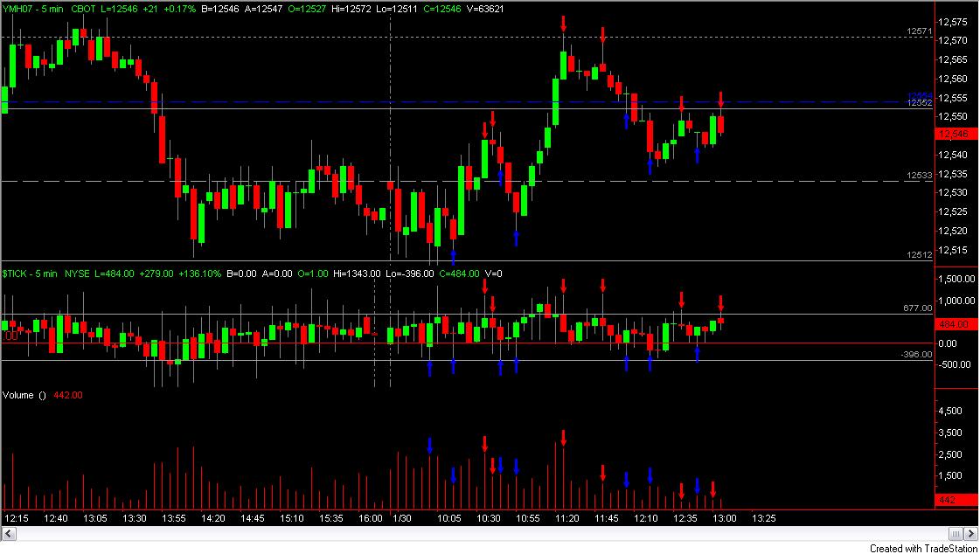Click the 12,525 price axis label
Screen dimensions: 980x554
pos(954,211)
